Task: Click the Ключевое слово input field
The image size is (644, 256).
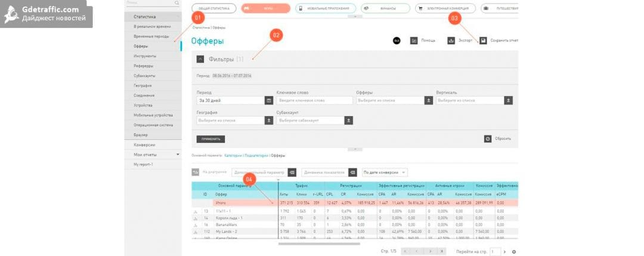Action: [x=315, y=101]
